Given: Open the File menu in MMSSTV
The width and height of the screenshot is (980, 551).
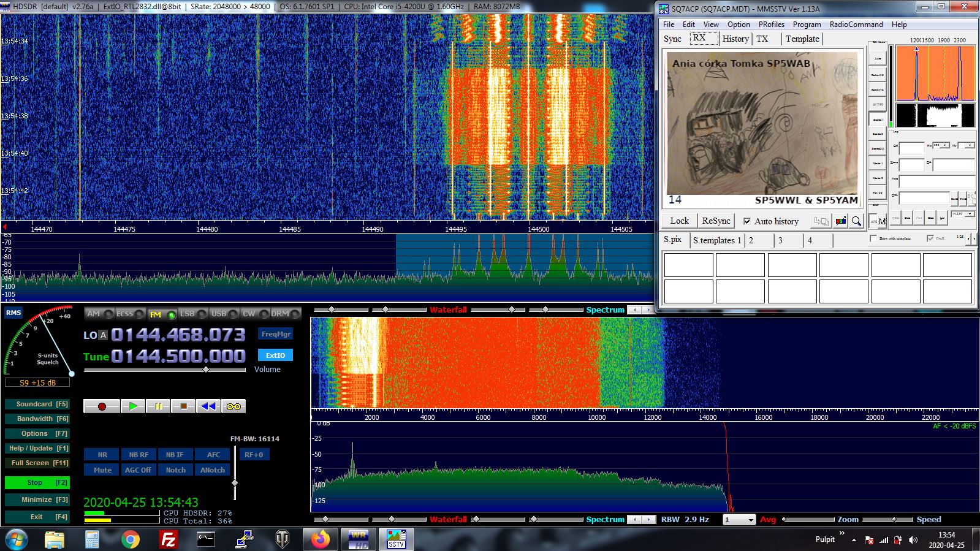Looking at the screenshot, I should coord(669,25).
